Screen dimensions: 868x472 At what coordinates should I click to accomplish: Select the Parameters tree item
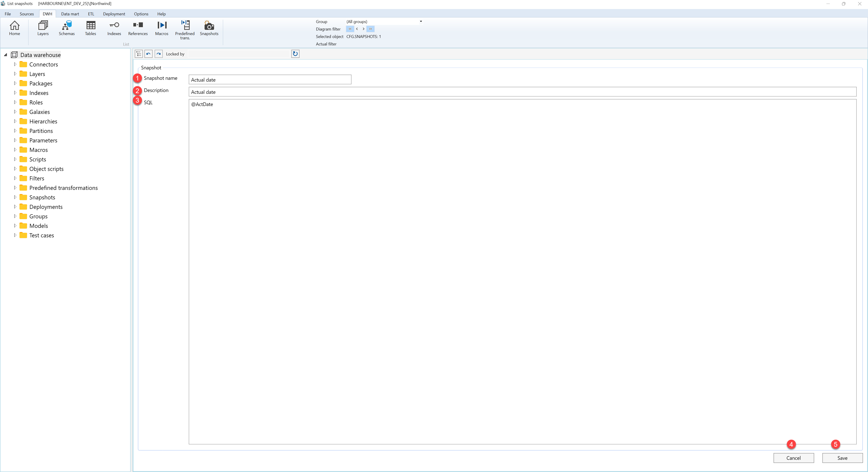pos(43,140)
